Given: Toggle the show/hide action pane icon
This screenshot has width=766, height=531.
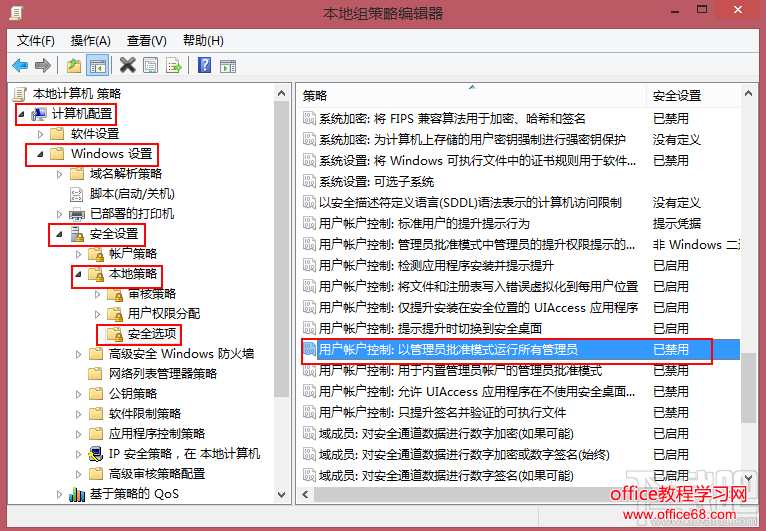Looking at the screenshot, I should click(x=228, y=65).
